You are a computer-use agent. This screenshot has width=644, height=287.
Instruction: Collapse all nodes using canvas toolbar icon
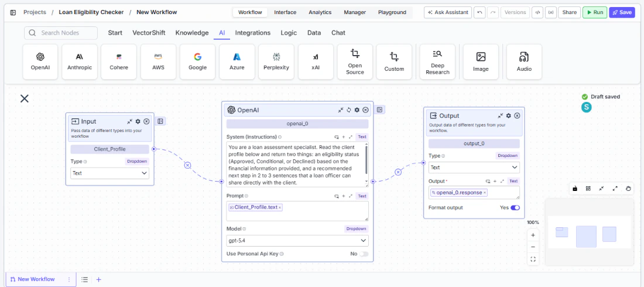pyautogui.click(x=601, y=189)
